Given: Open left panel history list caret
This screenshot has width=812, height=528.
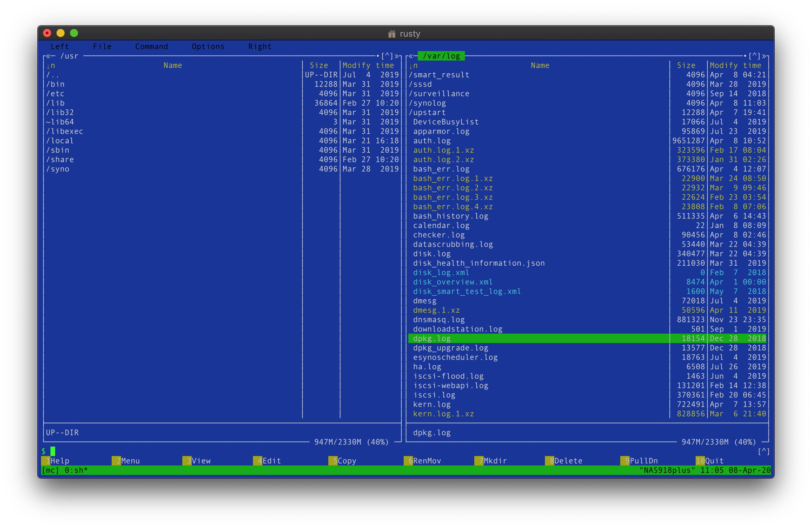Looking at the screenshot, I should pos(387,56).
